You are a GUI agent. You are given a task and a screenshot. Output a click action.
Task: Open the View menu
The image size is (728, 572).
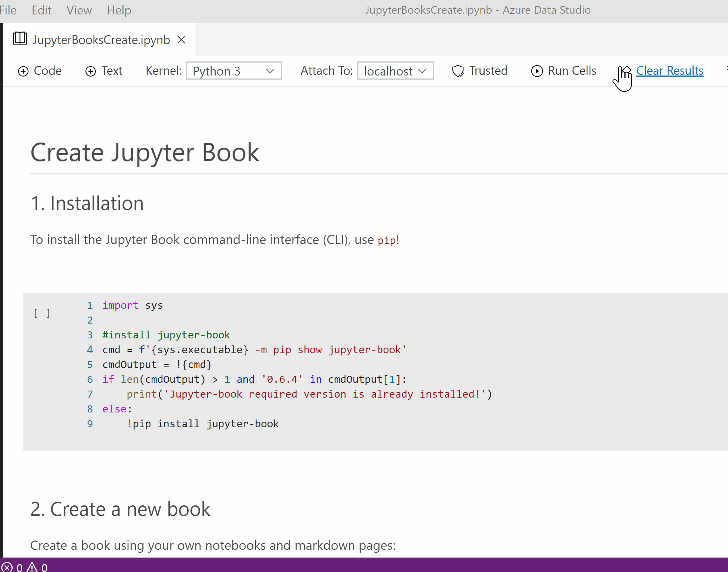tap(78, 10)
